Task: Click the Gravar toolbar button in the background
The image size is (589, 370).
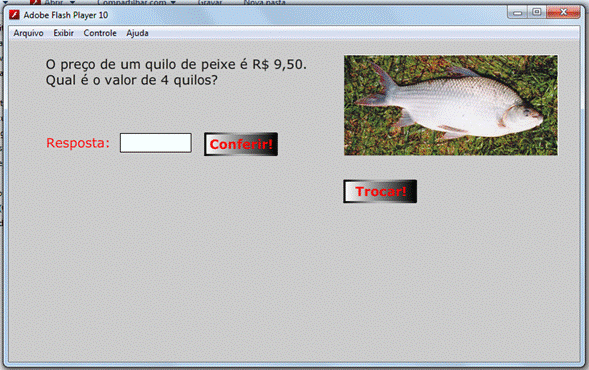Action: pyautogui.click(x=210, y=2)
